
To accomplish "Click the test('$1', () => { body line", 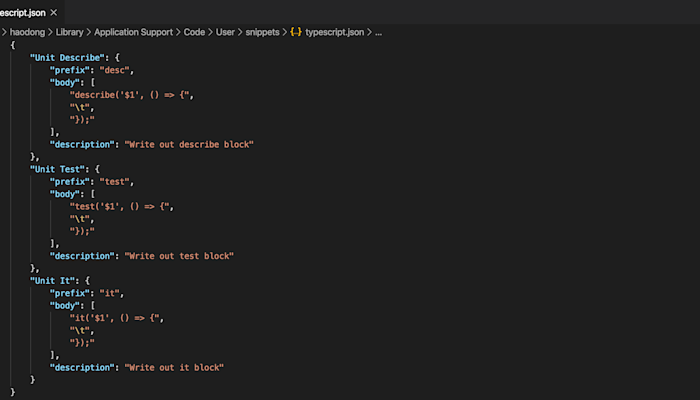I will (120, 207).
